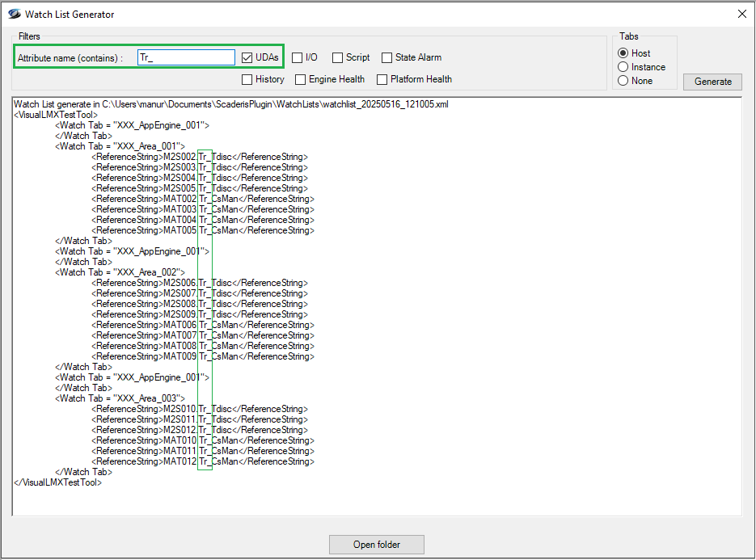Choose the Instance tabs radio option

[x=623, y=67]
